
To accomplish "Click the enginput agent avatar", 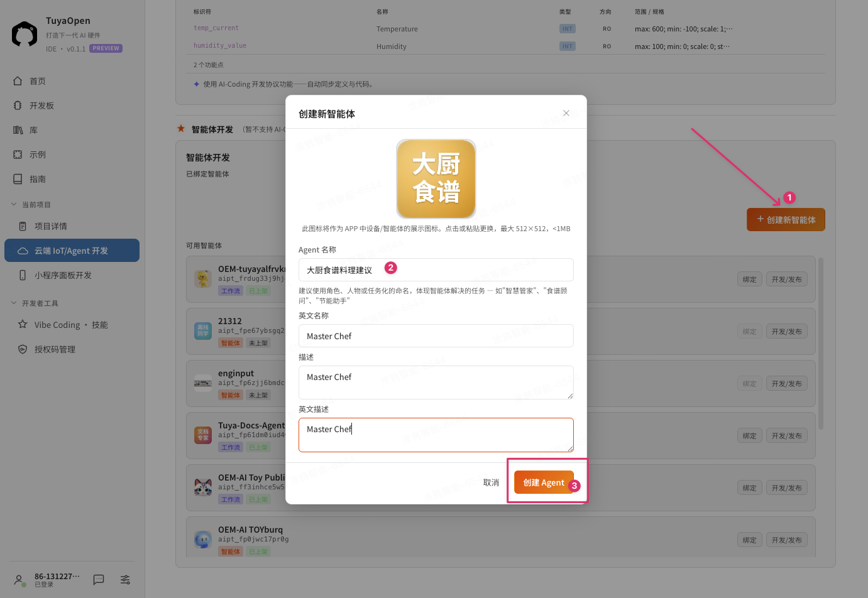I will coord(203,383).
